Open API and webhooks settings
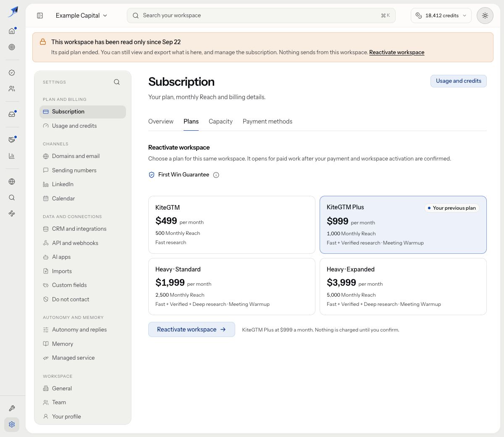504x437 pixels. click(83, 243)
